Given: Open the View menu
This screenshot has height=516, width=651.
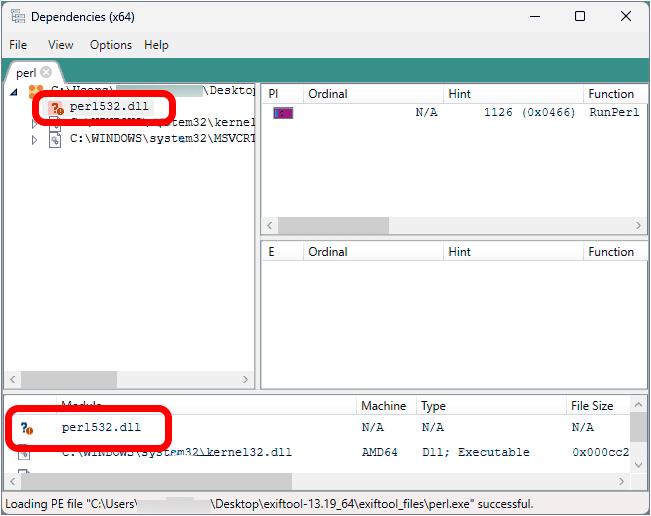Looking at the screenshot, I should [x=61, y=45].
